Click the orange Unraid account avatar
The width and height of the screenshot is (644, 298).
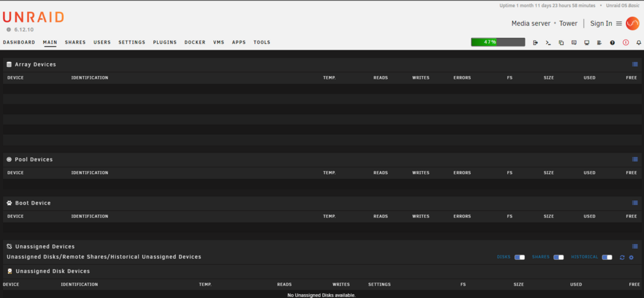coord(632,23)
